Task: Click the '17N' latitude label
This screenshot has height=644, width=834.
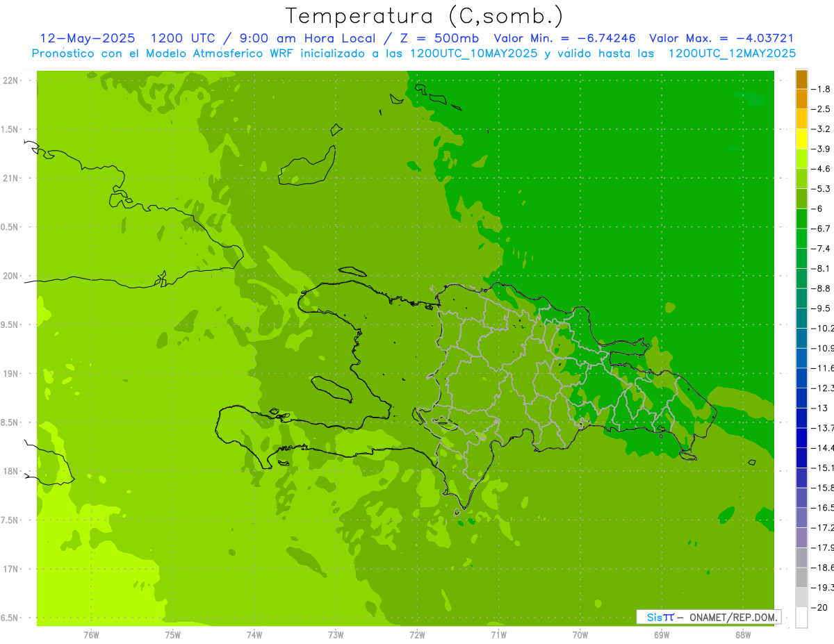Action: pyautogui.click(x=11, y=569)
